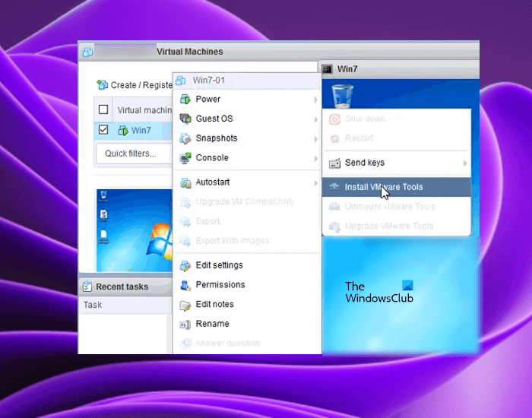Click the Virtual machine column header

[143, 110]
